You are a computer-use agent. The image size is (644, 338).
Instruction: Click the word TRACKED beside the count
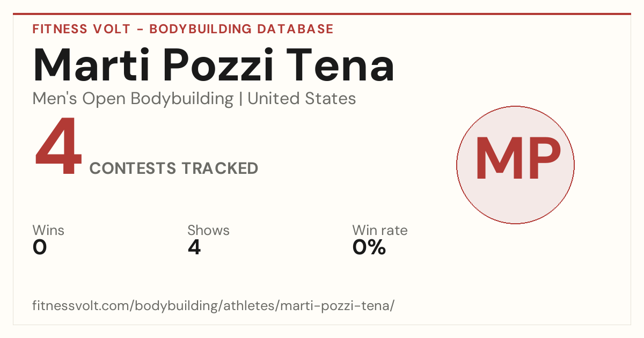(219, 168)
